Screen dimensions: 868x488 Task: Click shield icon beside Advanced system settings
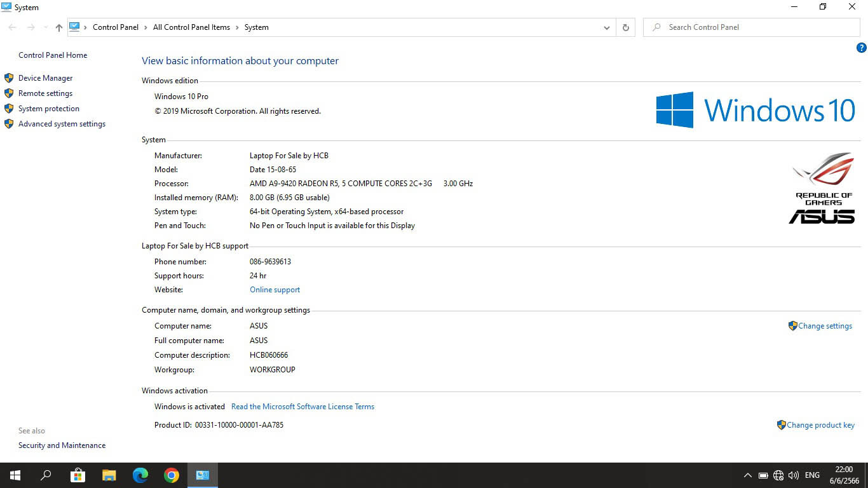(x=9, y=124)
